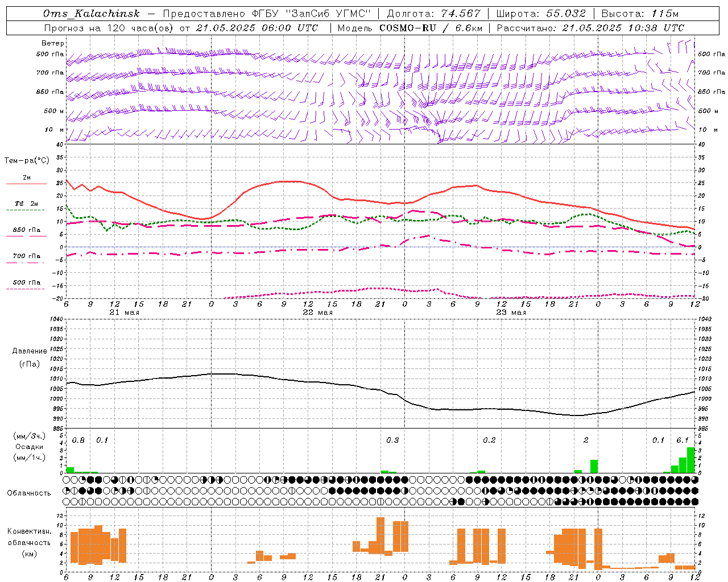Viewport: 728px width, 582px height.
Task: Click the (мм/3ч.) precipitation unit label
Action: click(x=30, y=436)
